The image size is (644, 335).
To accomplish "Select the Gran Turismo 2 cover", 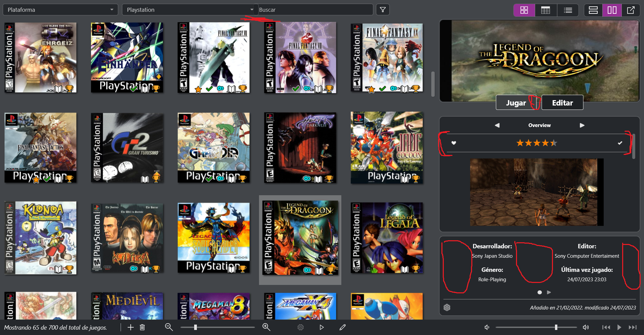I will click(127, 148).
